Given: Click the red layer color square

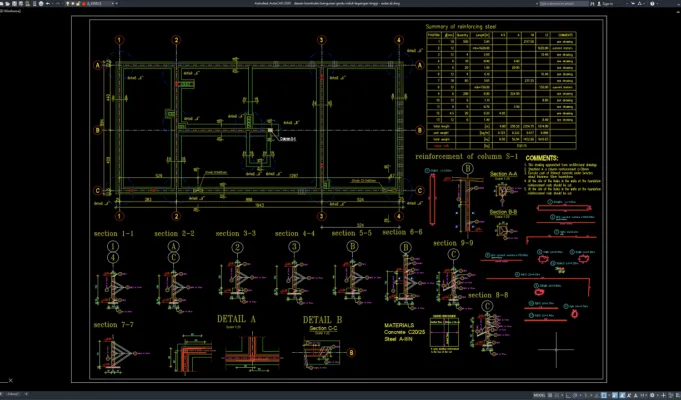Looking at the screenshot, I should 84,3.
